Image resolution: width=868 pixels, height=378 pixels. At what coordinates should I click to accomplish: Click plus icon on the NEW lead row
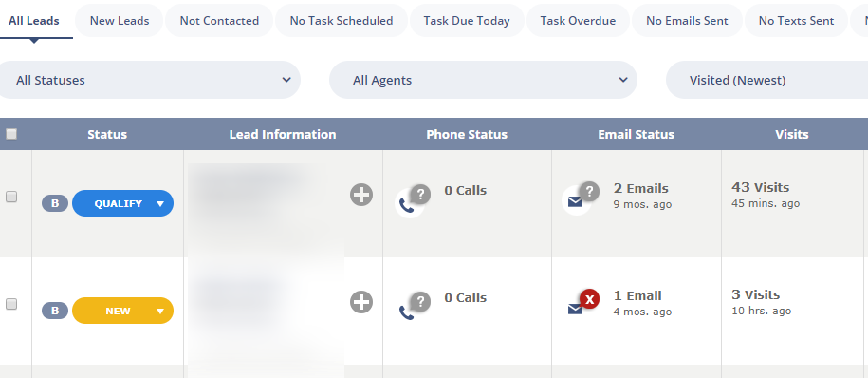point(361,303)
